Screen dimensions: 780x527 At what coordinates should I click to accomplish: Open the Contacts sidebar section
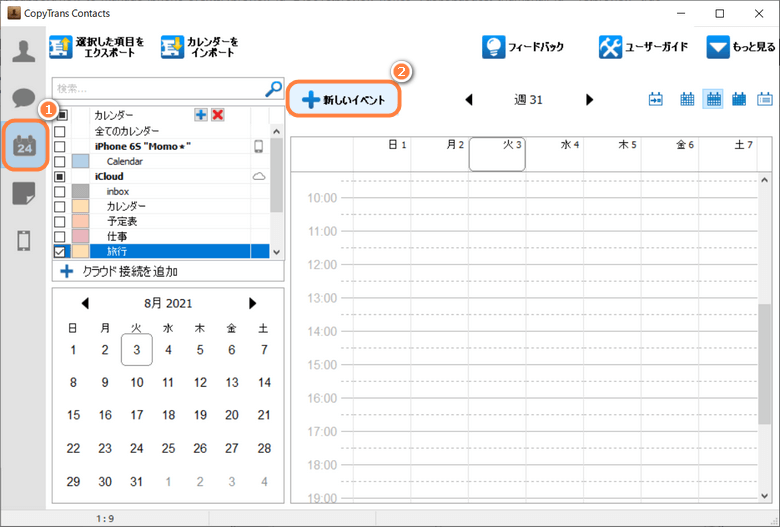23,52
